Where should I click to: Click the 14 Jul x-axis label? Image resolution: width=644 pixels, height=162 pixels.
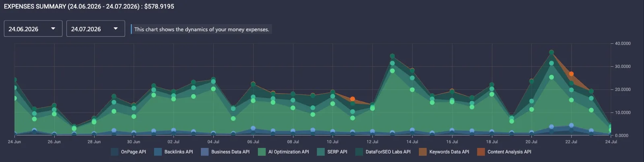coord(412,142)
